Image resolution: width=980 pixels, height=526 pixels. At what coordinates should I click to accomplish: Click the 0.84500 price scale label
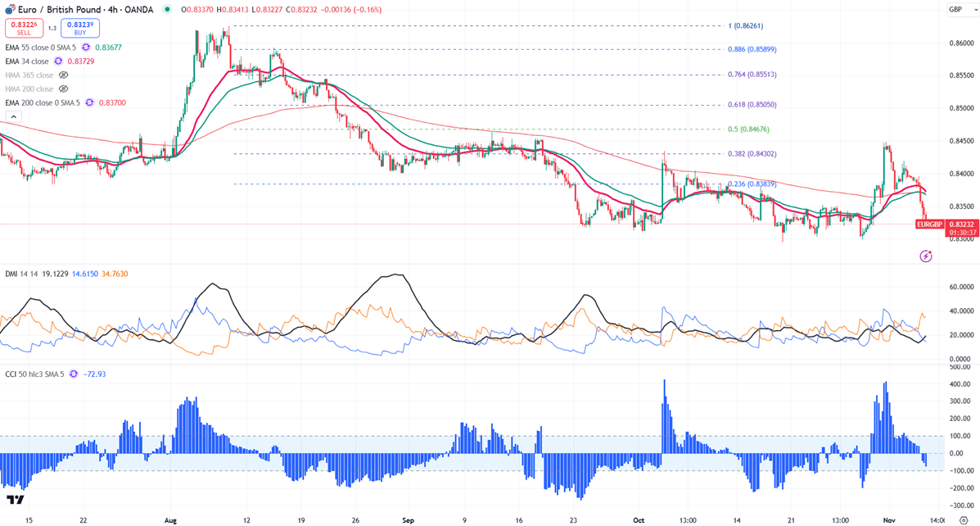[x=961, y=141]
